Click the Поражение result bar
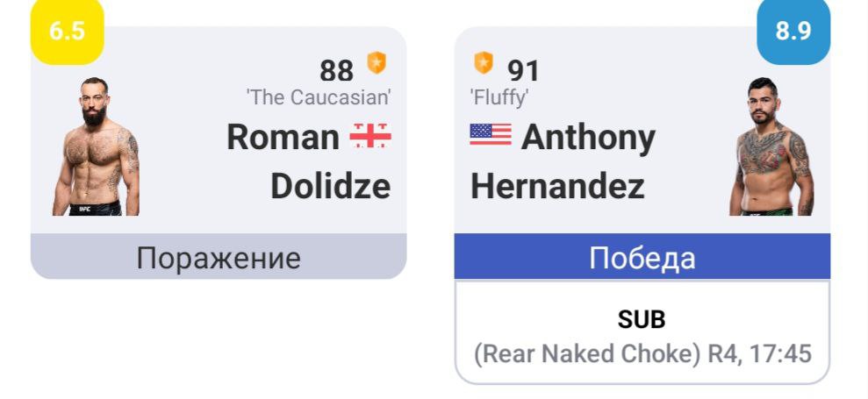Screen dimensions: 868x399 pos(219,256)
